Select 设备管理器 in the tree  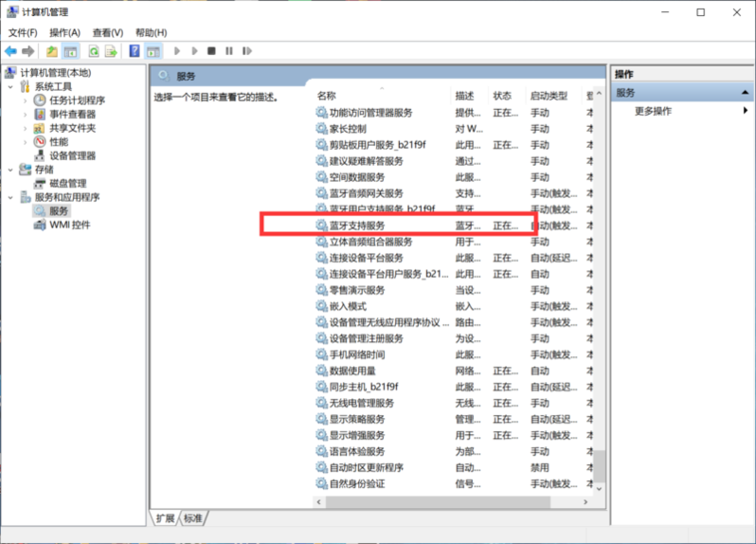(x=72, y=155)
